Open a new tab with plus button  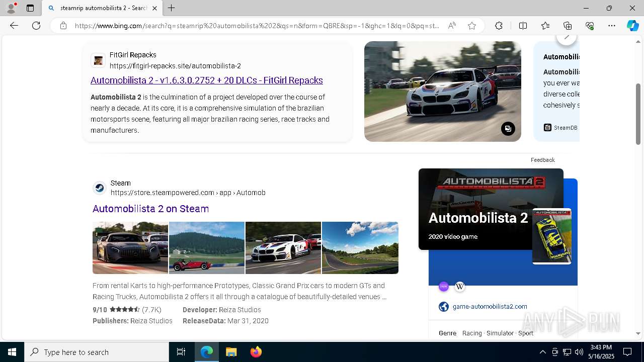pos(172,8)
